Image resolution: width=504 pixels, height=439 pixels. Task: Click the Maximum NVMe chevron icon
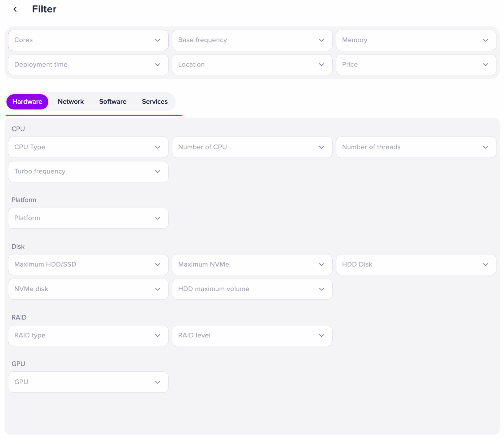321,265
